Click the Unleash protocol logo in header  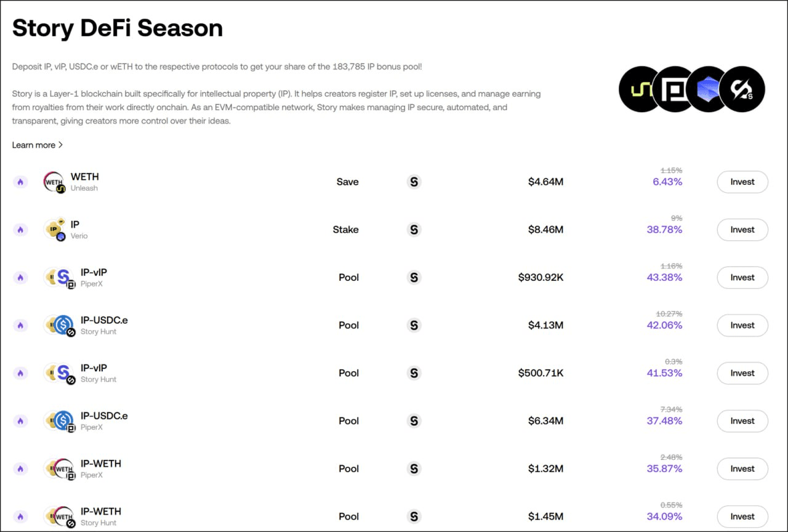coord(641,89)
